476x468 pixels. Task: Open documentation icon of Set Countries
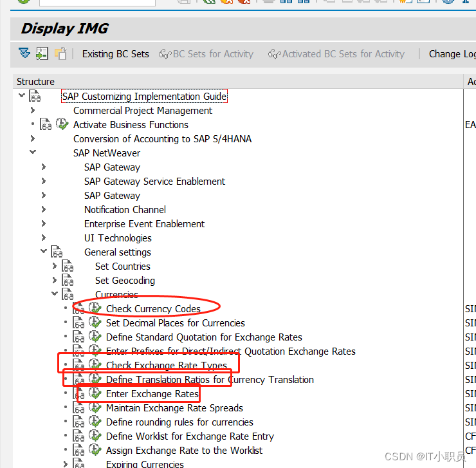click(x=68, y=266)
